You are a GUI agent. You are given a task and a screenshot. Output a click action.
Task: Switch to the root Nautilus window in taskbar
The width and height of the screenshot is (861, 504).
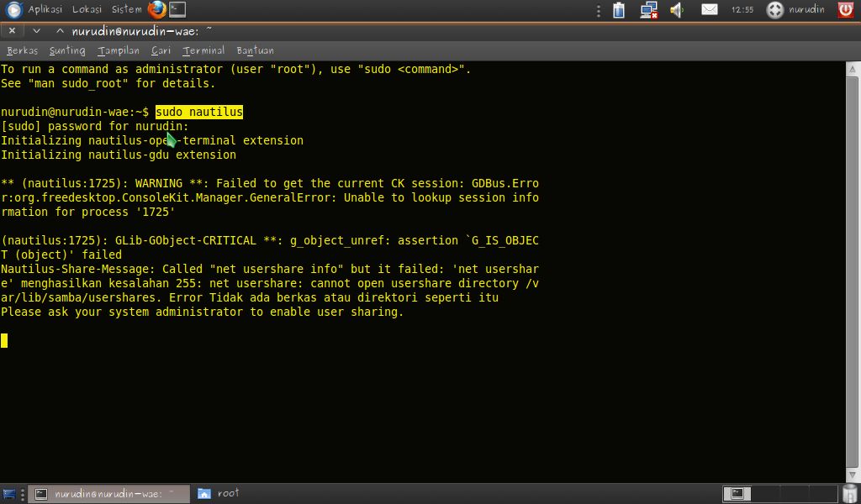pos(219,494)
